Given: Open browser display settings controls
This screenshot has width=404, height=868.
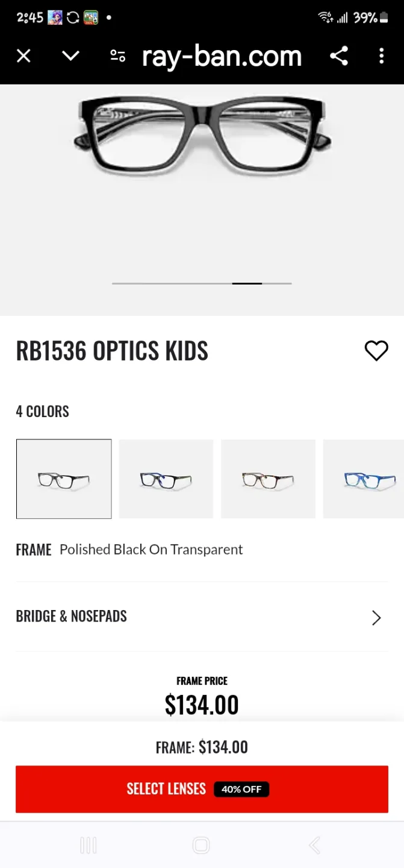Looking at the screenshot, I should pyautogui.click(x=117, y=55).
